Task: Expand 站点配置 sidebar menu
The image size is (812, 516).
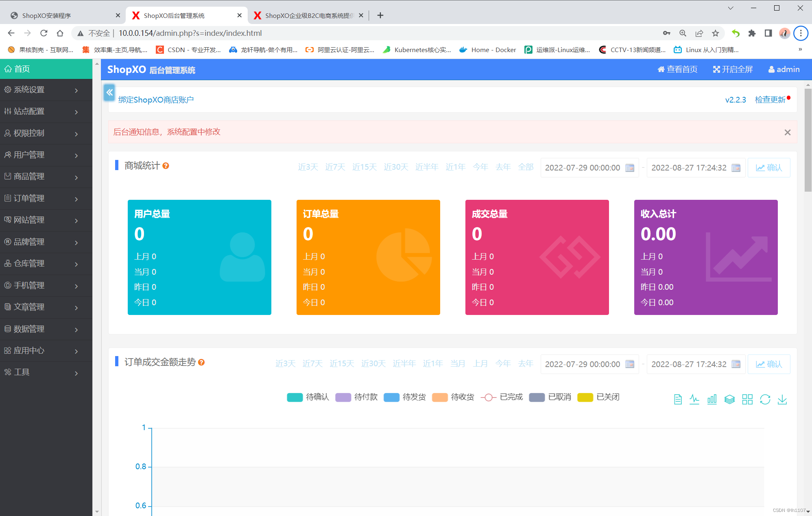Action: point(46,112)
